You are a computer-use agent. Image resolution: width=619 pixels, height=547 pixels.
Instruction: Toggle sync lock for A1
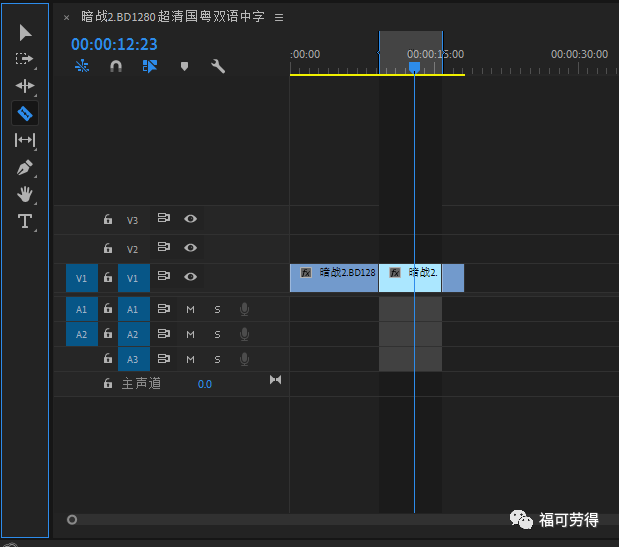coord(163,309)
